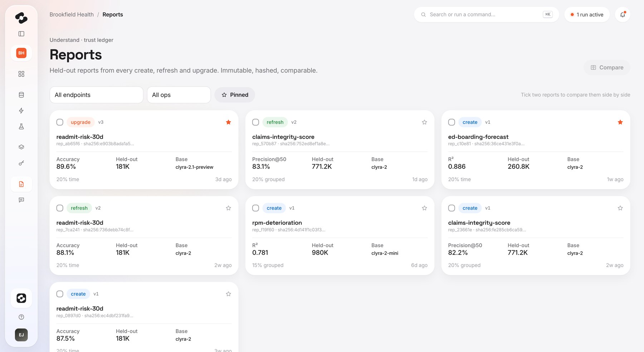Open the All ops dropdown
This screenshot has height=352, width=644.
179,95
